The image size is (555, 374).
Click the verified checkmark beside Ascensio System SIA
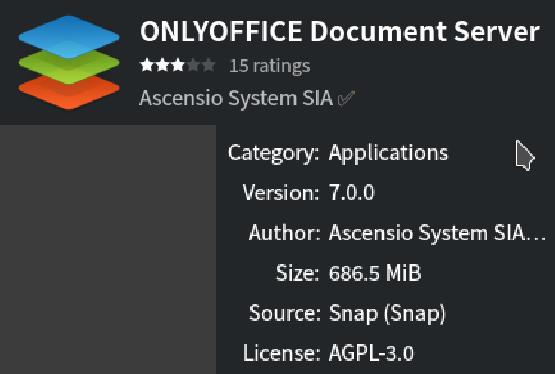346,98
